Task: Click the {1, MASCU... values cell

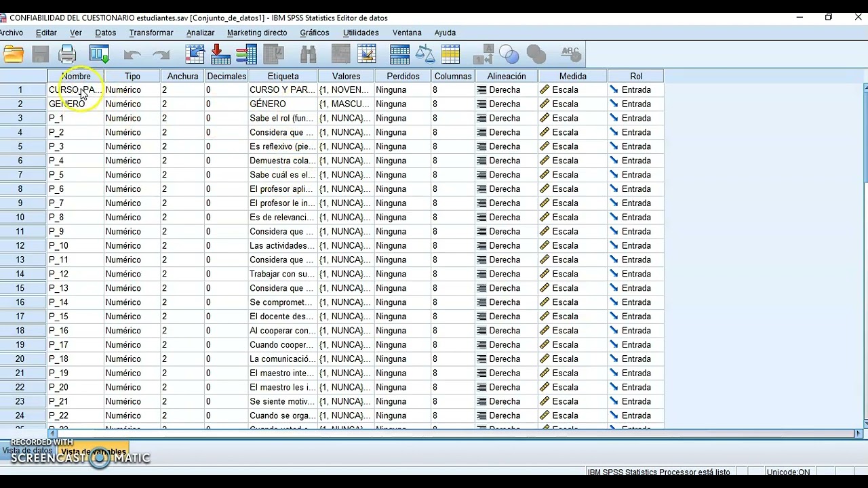Action: tap(346, 104)
